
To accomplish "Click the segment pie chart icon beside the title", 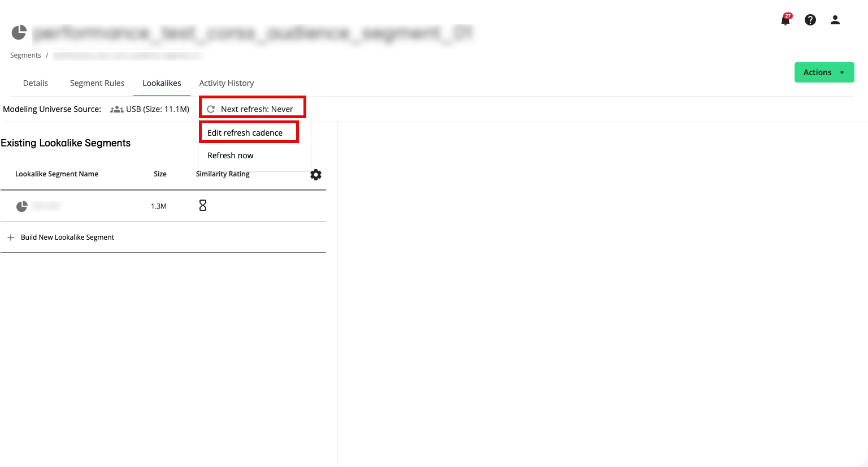I will [19, 32].
